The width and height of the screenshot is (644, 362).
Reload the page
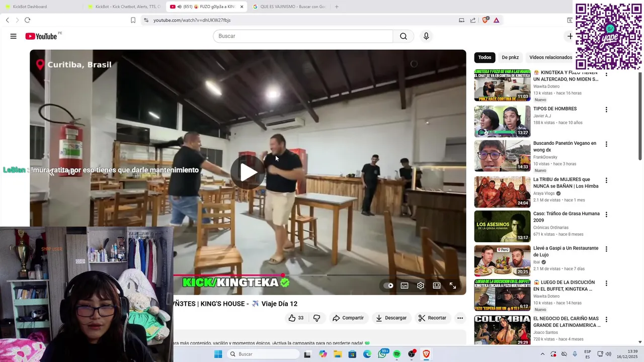27,20
